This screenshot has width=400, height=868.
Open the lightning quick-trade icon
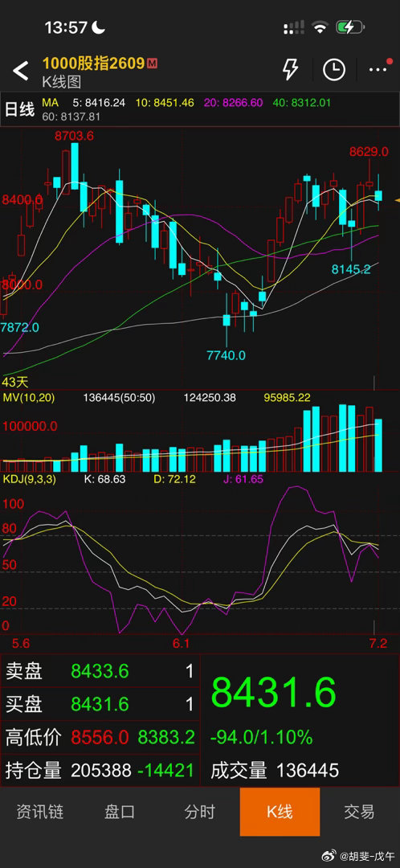(x=290, y=70)
